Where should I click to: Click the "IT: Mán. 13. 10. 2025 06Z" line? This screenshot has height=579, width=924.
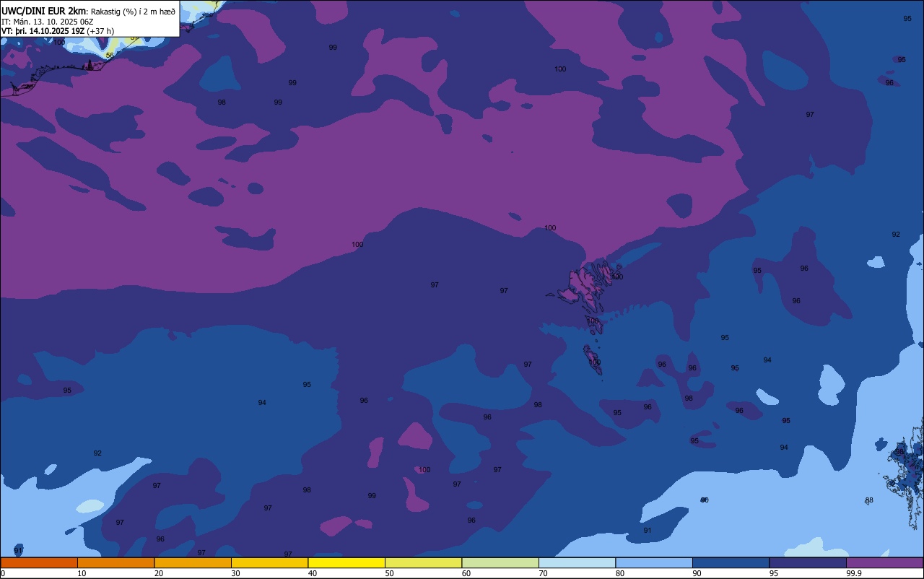point(47,22)
